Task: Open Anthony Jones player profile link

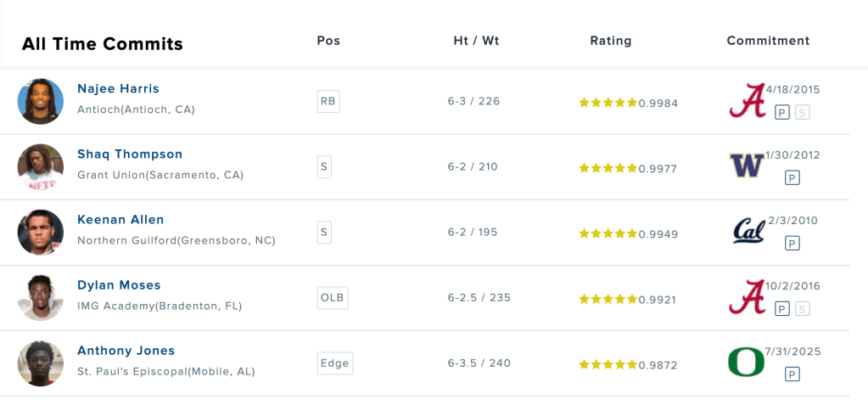Action: [126, 350]
